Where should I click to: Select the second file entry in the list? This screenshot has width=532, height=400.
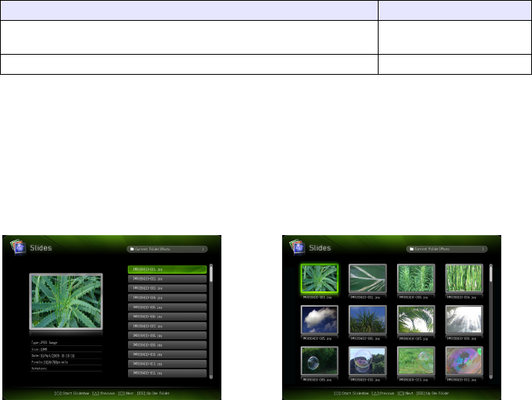pos(167,279)
